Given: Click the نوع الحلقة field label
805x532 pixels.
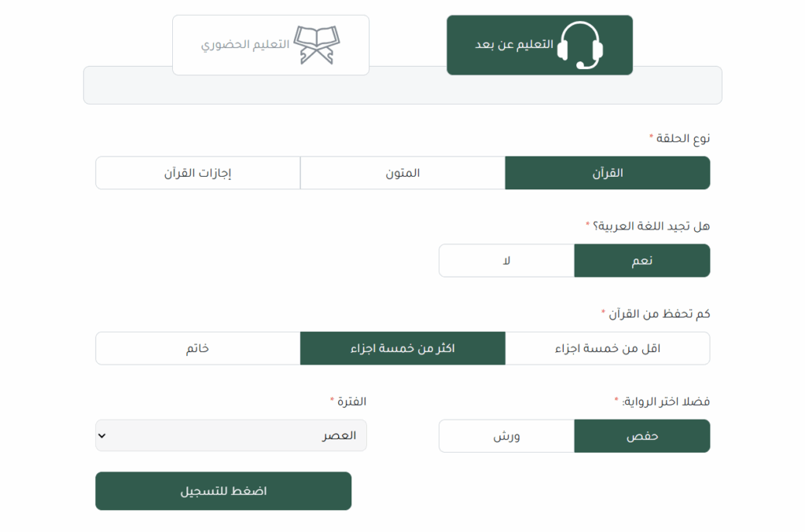Looking at the screenshot, I should coord(683,138).
